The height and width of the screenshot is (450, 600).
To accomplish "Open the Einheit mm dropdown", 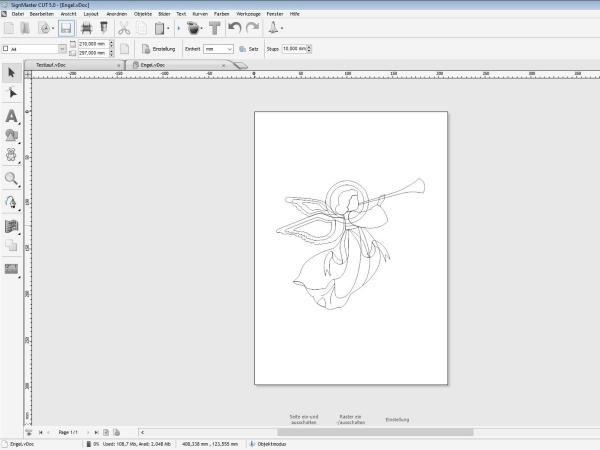I will click(x=230, y=48).
